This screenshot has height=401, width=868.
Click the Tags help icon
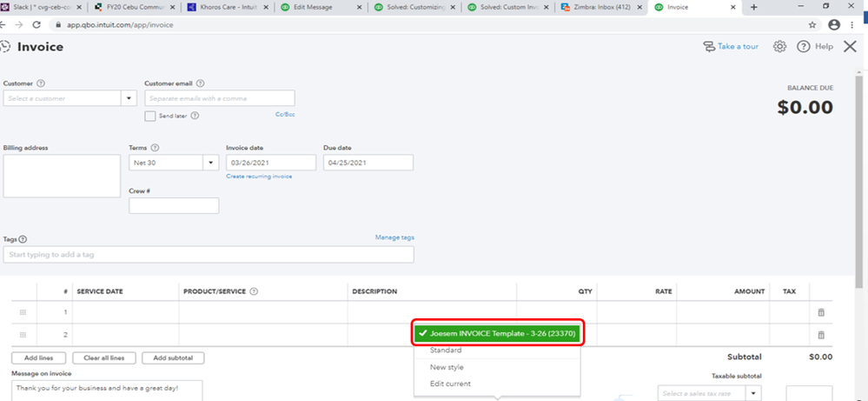23,239
